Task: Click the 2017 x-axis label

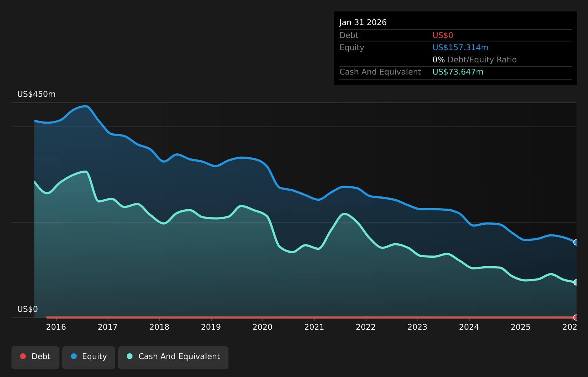Action: [x=108, y=327]
